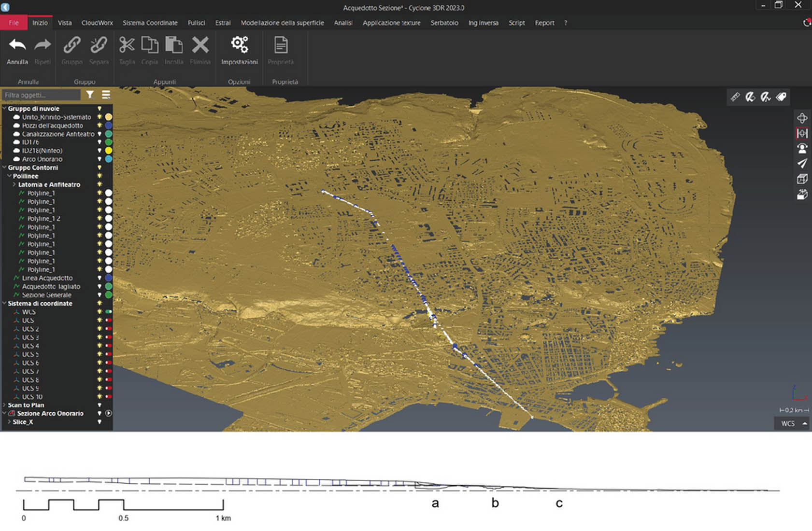Viewport: 812px width, 531px height.
Task: Click the paper plane navigation icon
Action: (x=802, y=164)
